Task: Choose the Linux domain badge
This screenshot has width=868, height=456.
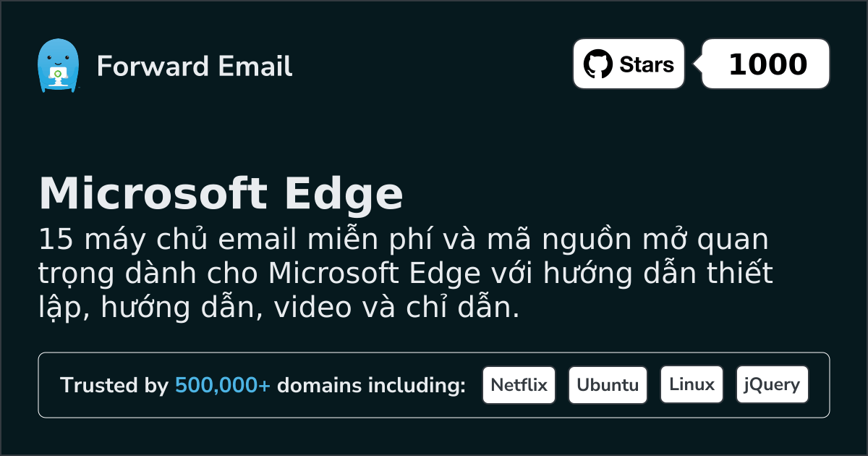Action: point(692,385)
